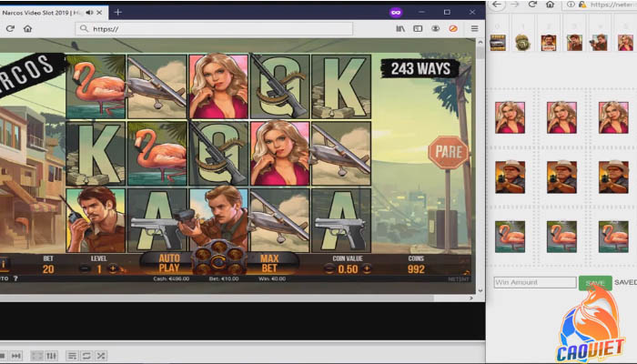
Task: Open the browser Library icon
Action: coord(400,28)
